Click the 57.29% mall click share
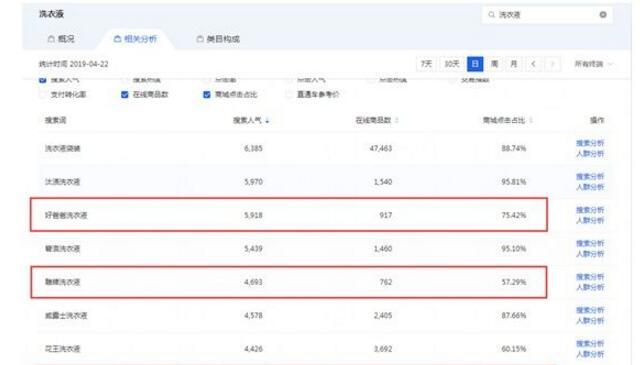Viewport: 640px width, 365px height. 514,282
